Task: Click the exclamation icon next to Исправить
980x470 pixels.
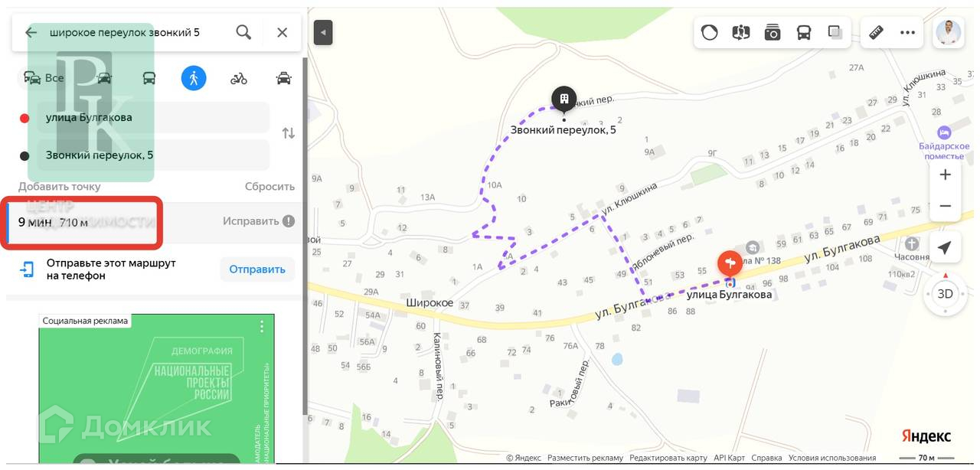Action: (x=289, y=221)
